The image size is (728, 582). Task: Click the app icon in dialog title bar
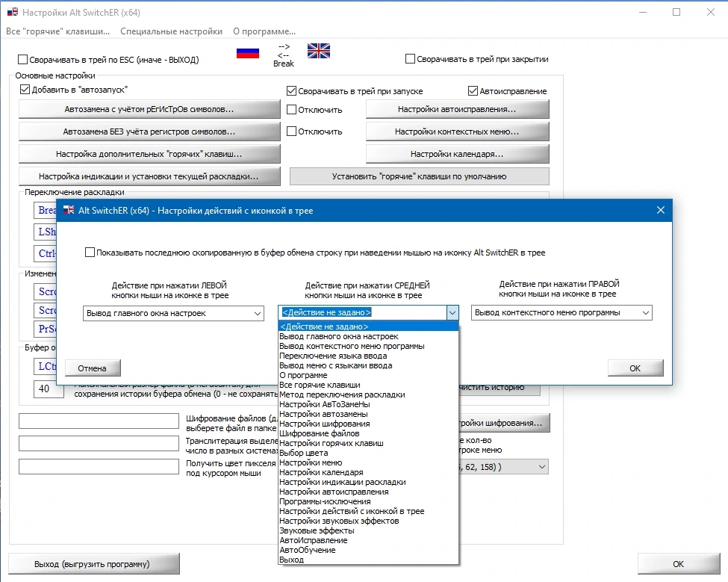pyautogui.click(x=69, y=210)
